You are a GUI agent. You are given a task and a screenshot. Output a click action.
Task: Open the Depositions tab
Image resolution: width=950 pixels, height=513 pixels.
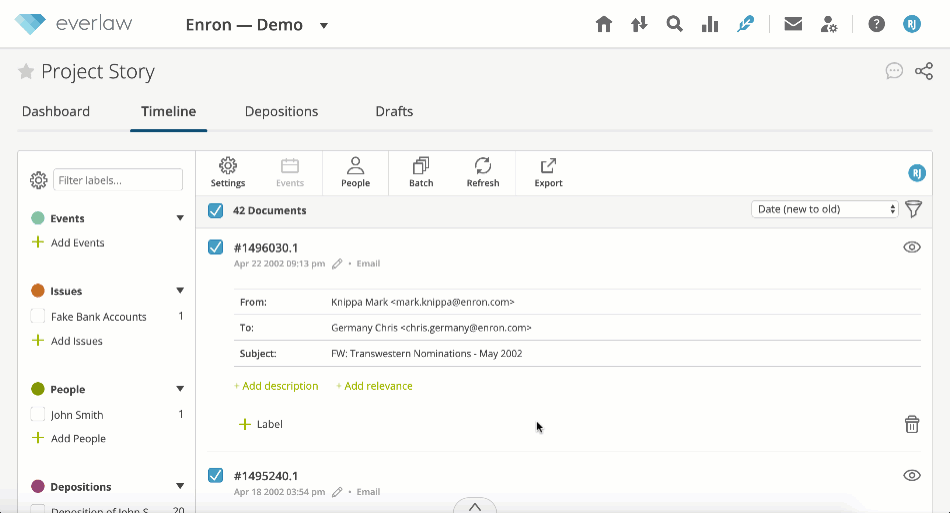[281, 111]
